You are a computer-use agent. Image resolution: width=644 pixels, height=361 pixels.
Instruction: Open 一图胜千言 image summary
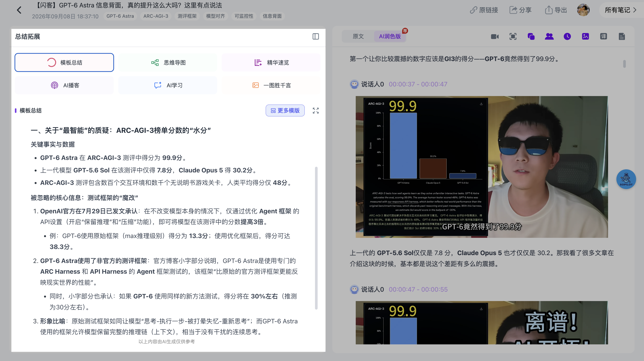(x=271, y=85)
